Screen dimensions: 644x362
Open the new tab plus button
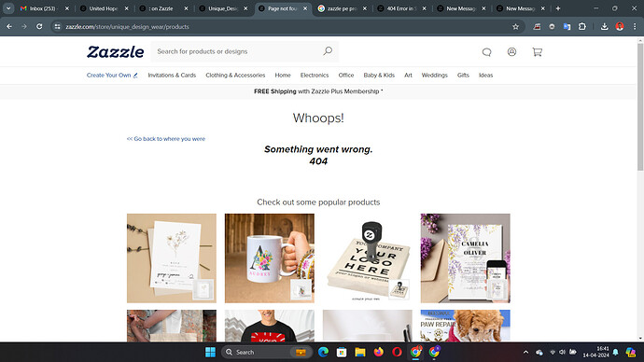(x=558, y=8)
